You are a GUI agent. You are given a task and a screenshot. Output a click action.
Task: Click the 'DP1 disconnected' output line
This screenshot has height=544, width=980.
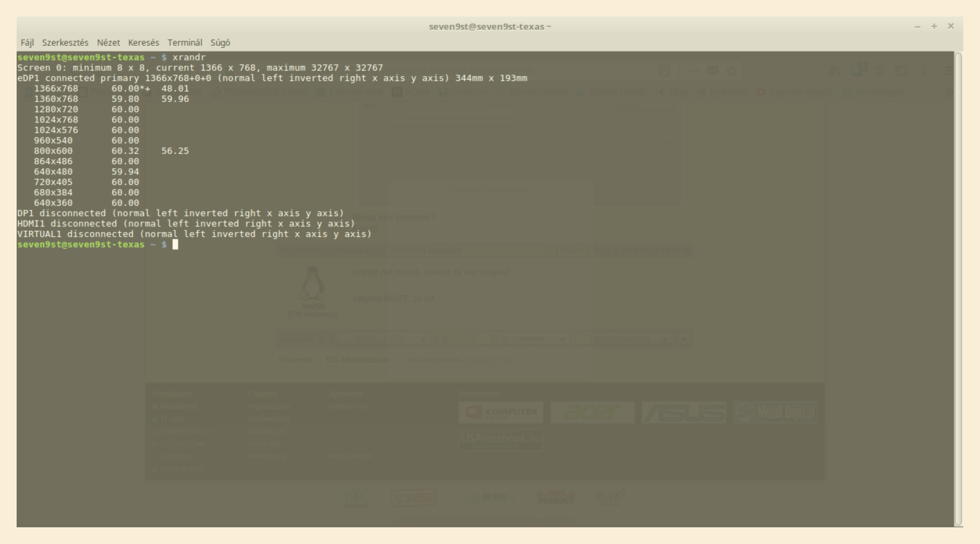click(x=181, y=213)
